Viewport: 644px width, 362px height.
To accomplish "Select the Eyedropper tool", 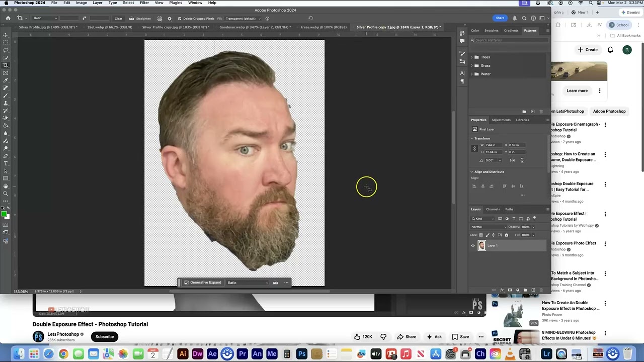I will (6, 80).
